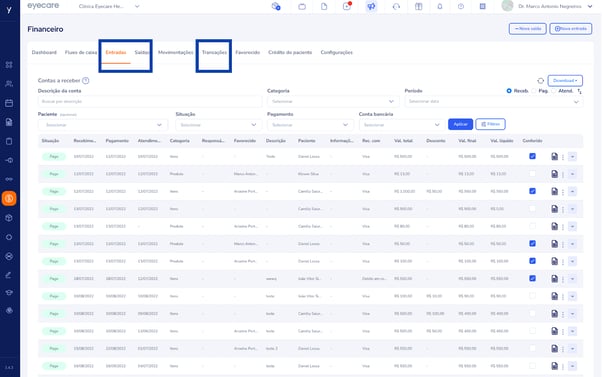Uncheck Conferido in the Debito em co... row
Screen dimensions: 602x377
(x=533, y=278)
